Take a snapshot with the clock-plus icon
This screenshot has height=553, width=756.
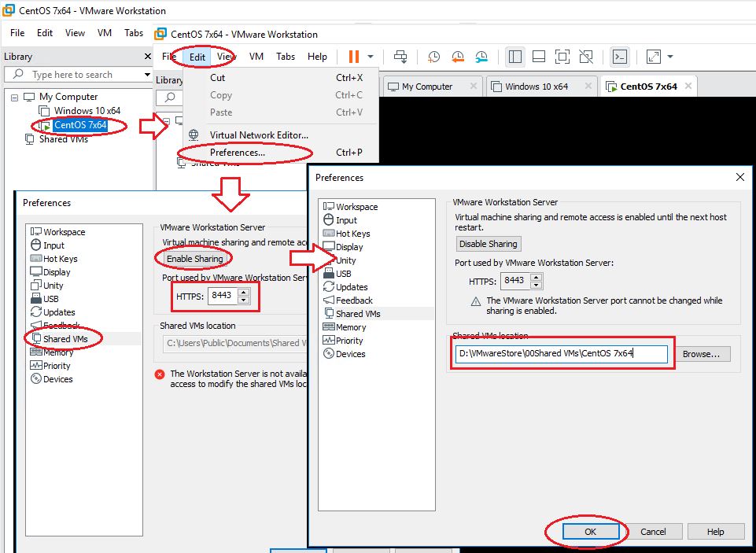point(434,57)
